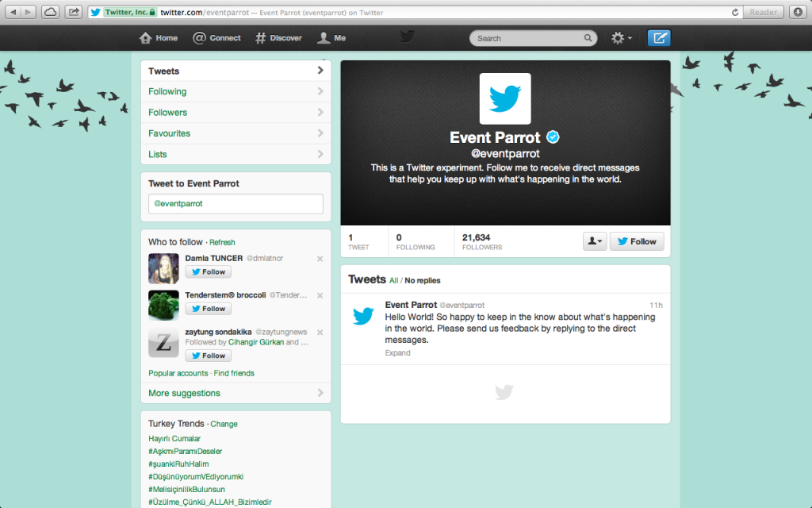Click the Home navigation icon

pos(144,37)
